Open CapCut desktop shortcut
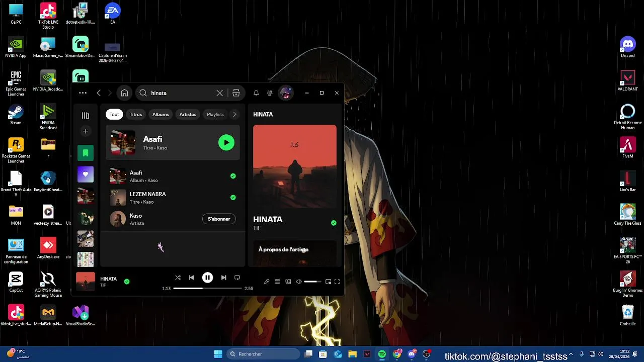 16,282
